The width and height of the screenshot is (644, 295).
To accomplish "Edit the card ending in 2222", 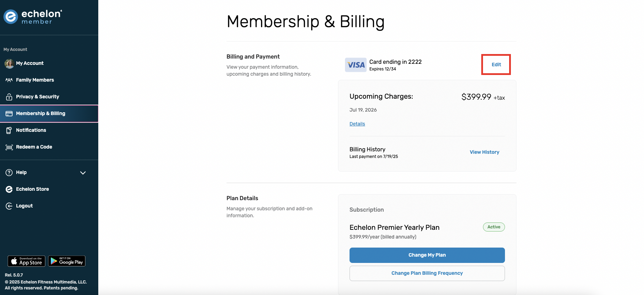I will 496,65.
